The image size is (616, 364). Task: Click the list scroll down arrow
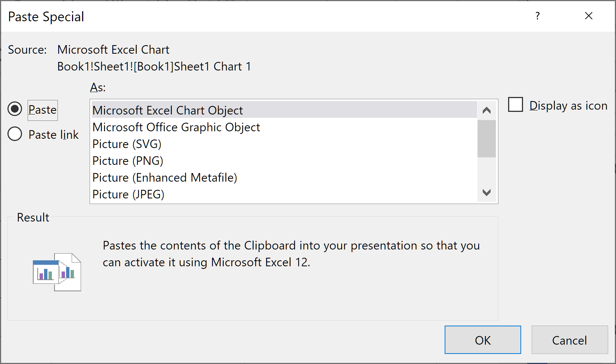pos(486,192)
